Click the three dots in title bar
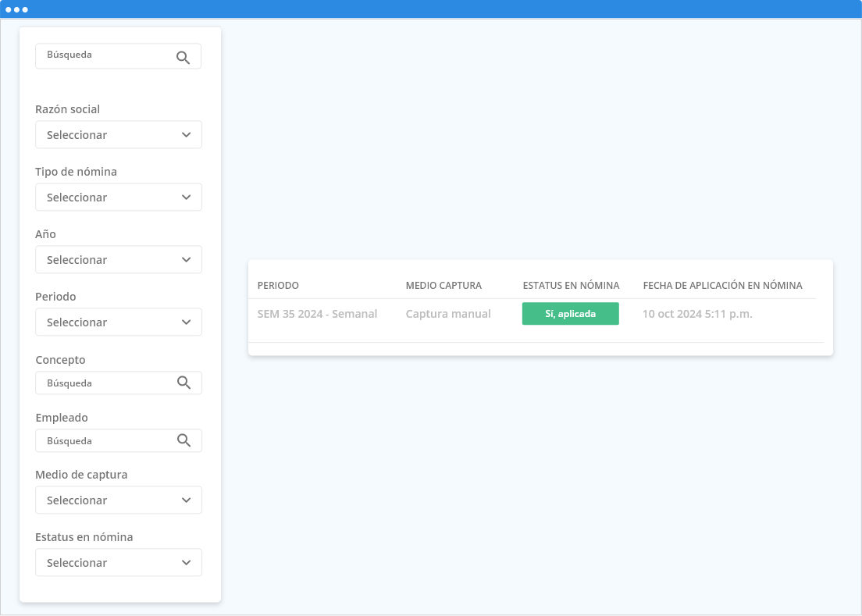Image resolution: width=862 pixels, height=616 pixels. coord(16,9)
